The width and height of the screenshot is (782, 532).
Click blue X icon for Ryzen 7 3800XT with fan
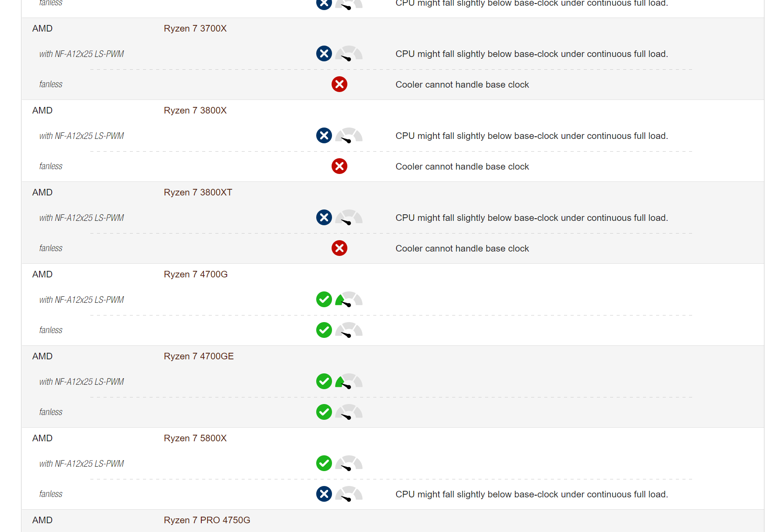[x=324, y=217]
